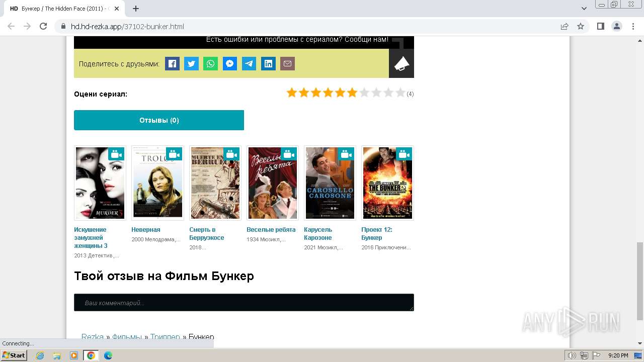This screenshot has width=644, height=362.
Task: Go to the Rezka breadcrumb link
Action: [x=93, y=337]
